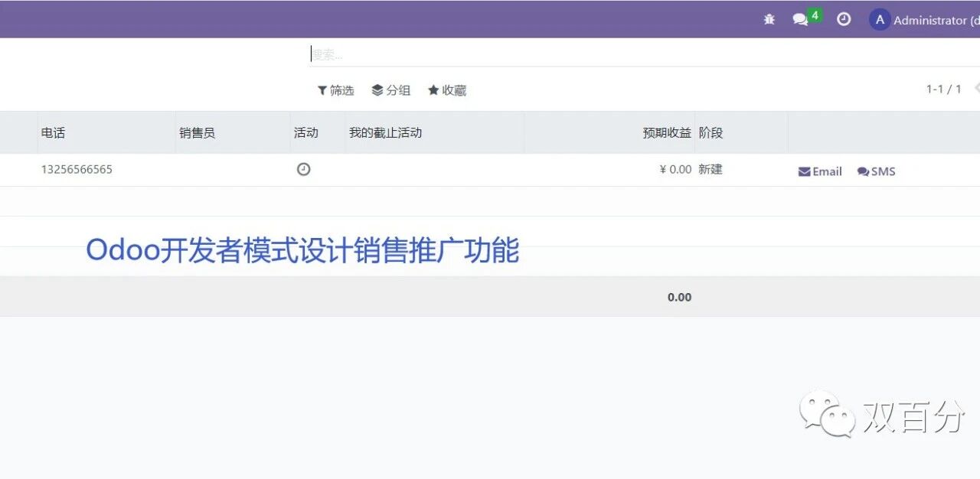Viewport: 980px width, 479px height.
Task: Click the Administrator avatar icon
Action: pyautogui.click(x=880, y=20)
